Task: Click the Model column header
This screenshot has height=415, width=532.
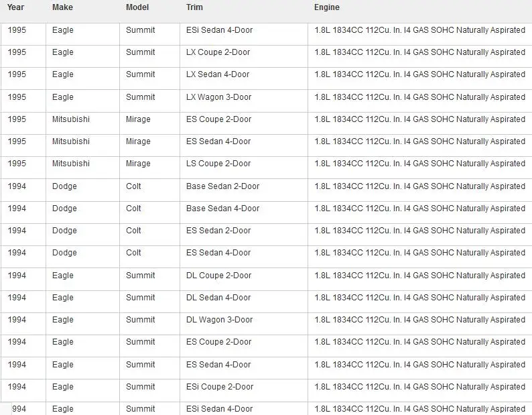Action: [137, 7]
